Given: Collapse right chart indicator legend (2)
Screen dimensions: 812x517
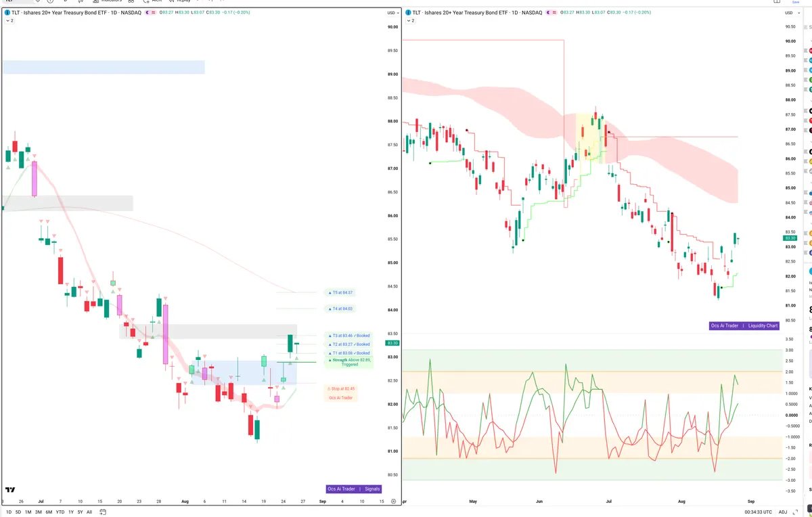Looking at the screenshot, I should click(410, 21).
